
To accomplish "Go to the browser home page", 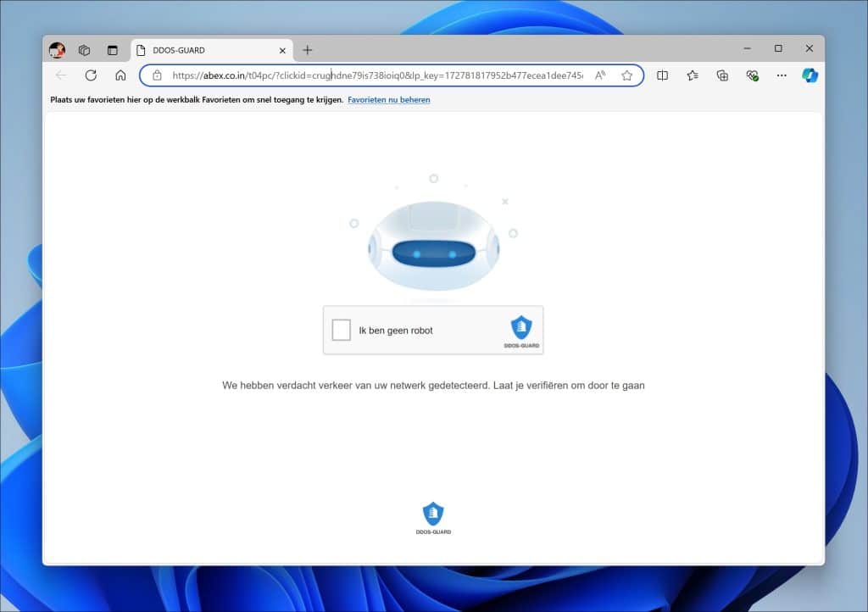I will [x=120, y=75].
